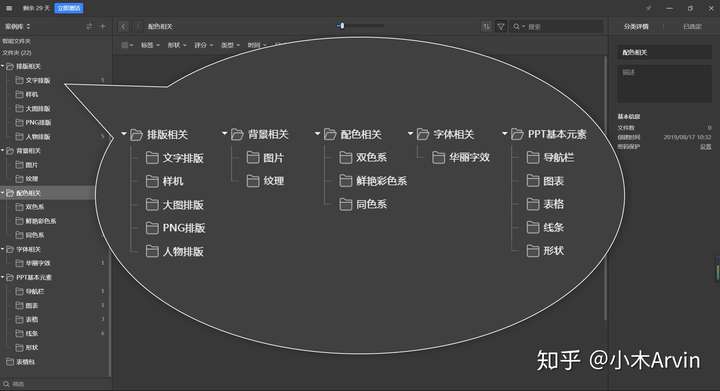Click the switch-library arrows icon in sidebar header
The height and width of the screenshot is (391, 720).
tap(90, 27)
